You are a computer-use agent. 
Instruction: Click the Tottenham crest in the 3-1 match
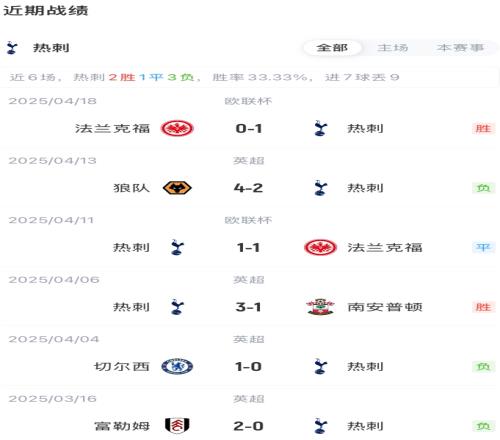click(x=177, y=307)
